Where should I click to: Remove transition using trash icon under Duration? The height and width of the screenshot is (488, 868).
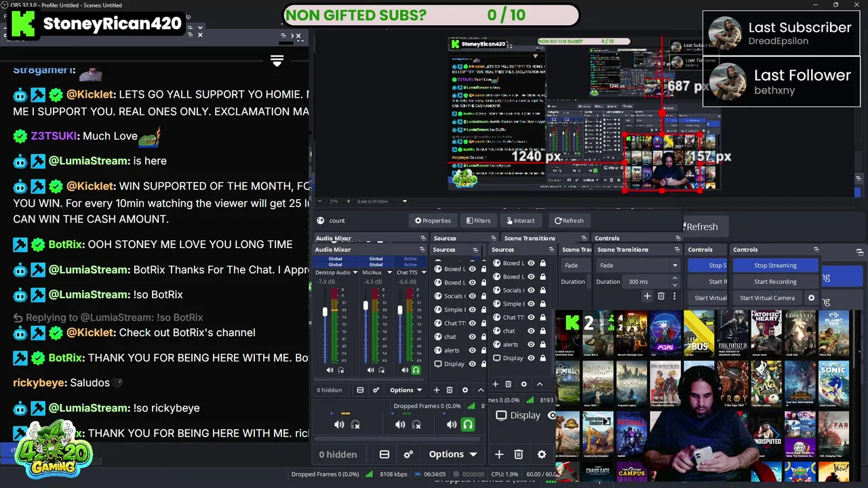660,296
